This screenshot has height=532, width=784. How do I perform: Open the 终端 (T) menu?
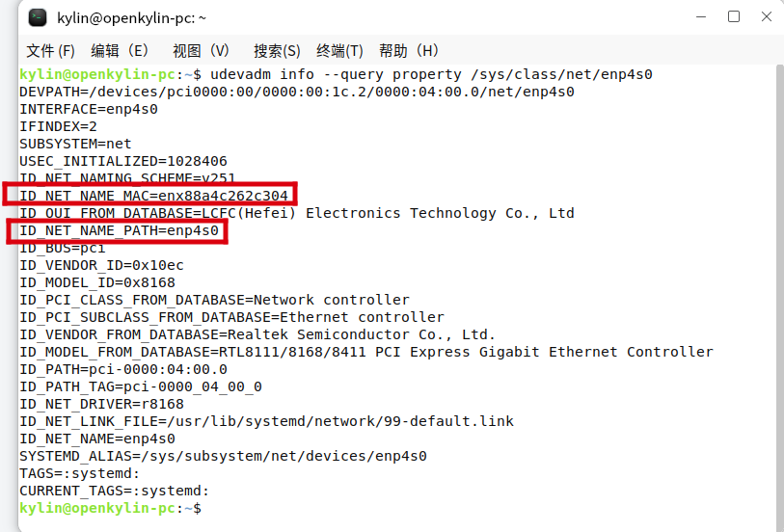coord(339,50)
